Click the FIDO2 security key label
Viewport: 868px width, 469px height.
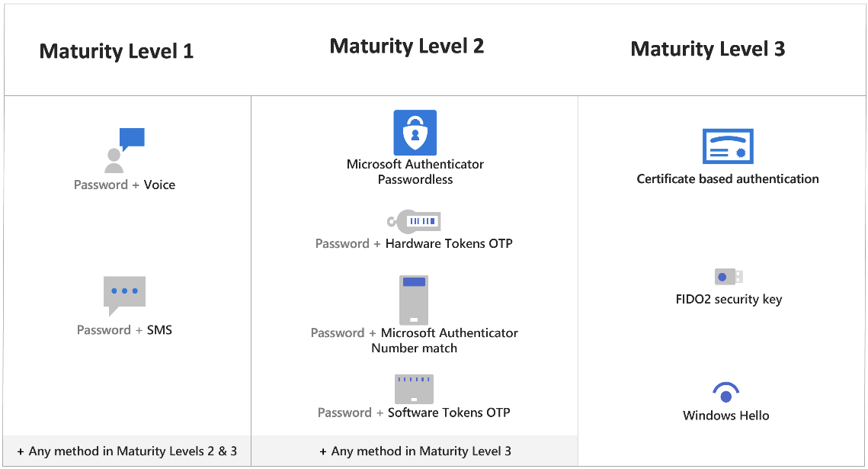coord(729,299)
